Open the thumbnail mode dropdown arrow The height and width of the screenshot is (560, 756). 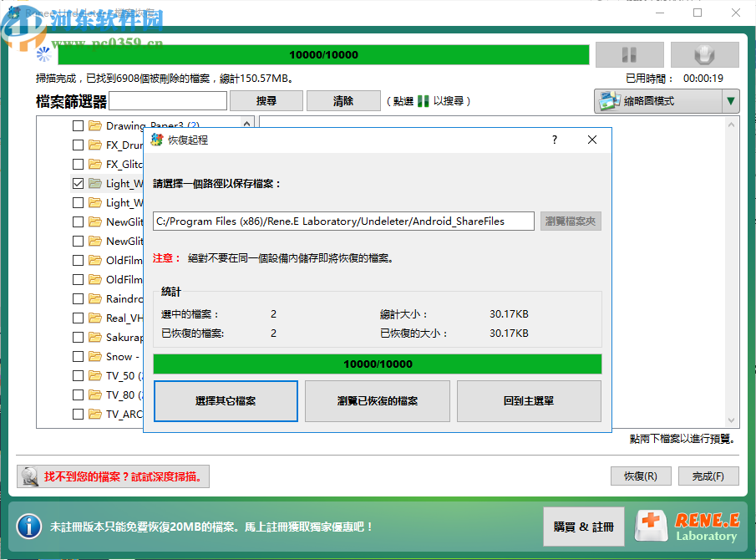[730, 101]
